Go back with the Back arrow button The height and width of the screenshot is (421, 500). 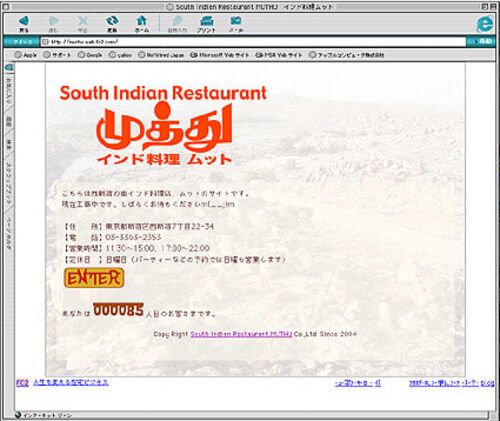pos(24,24)
